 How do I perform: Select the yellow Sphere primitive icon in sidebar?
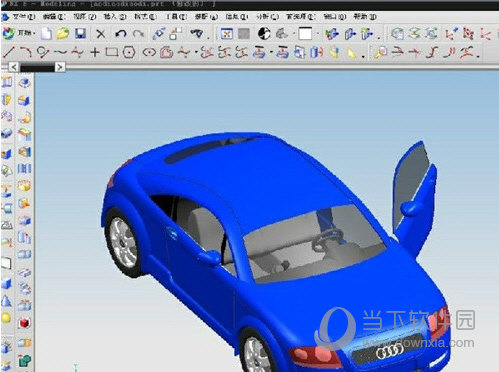click(6, 318)
